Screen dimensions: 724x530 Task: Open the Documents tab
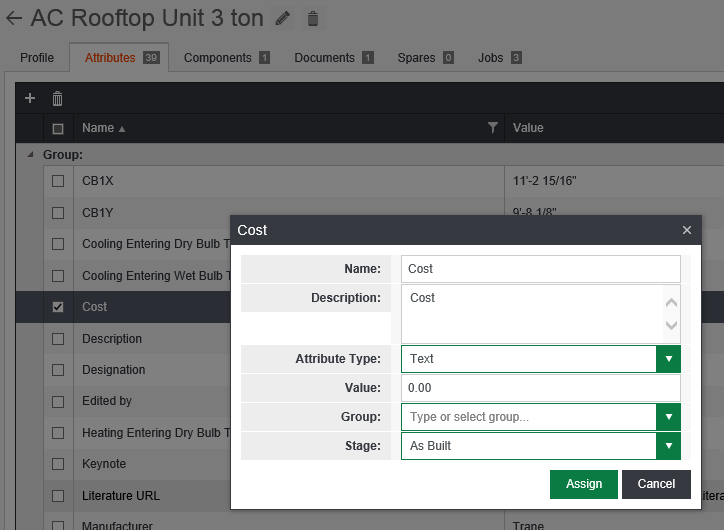333,58
